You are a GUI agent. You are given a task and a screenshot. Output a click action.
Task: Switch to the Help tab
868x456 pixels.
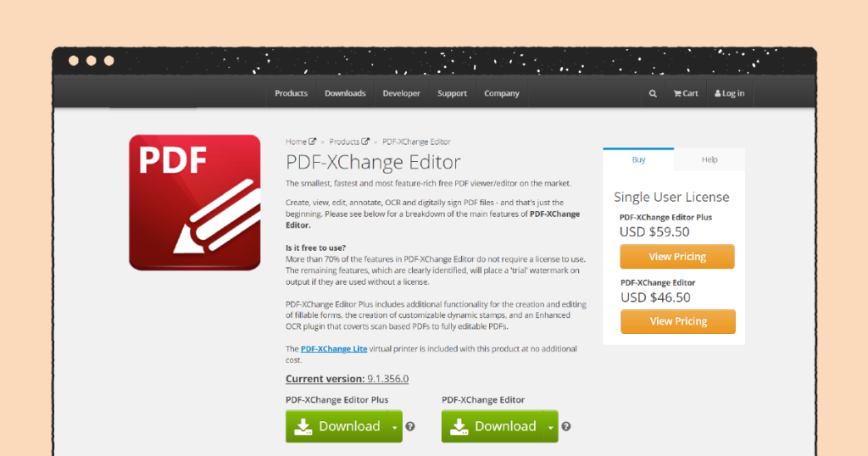tap(709, 159)
